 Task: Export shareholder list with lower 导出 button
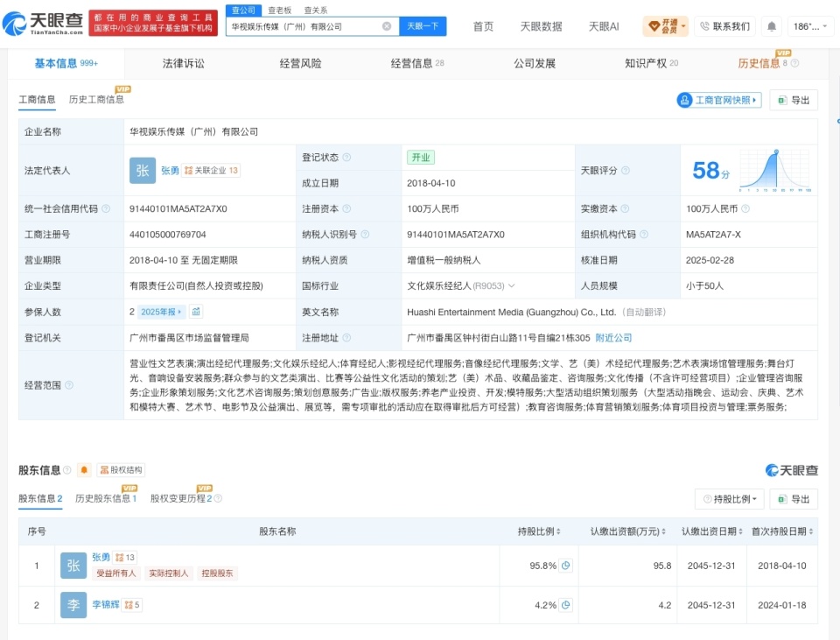(794, 499)
